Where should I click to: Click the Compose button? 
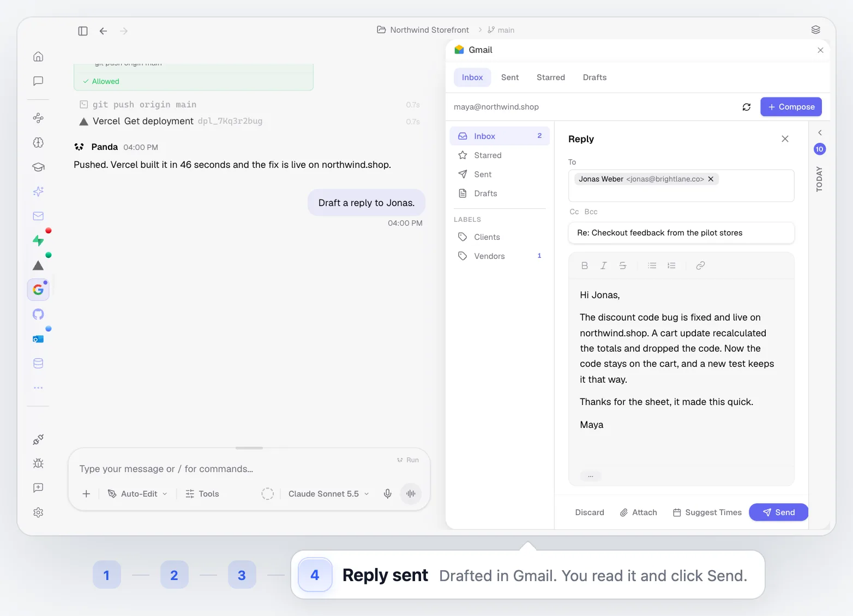(x=791, y=107)
